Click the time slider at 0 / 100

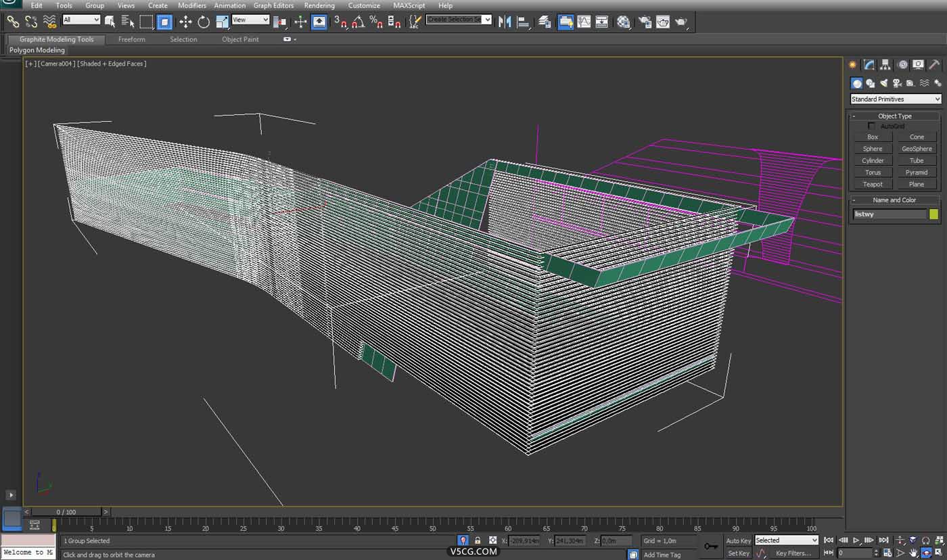pyautogui.click(x=66, y=512)
